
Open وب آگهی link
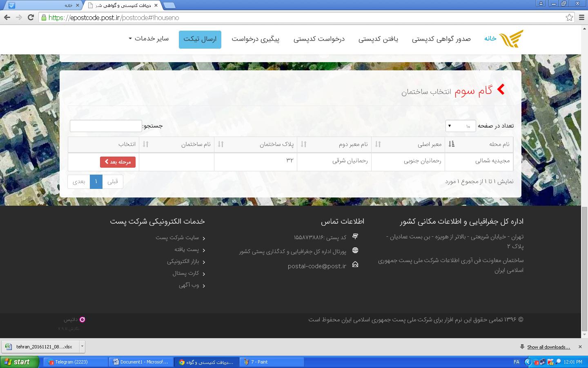(189, 285)
